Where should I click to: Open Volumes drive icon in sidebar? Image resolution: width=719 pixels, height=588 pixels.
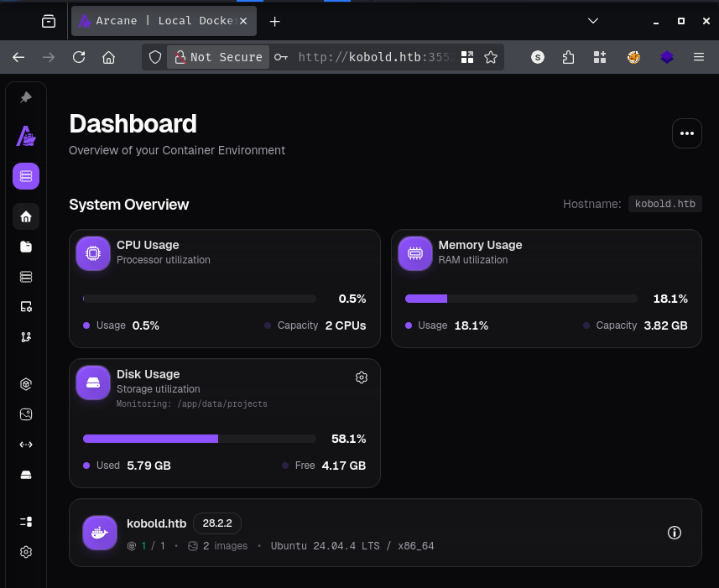click(x=26, y=475)
